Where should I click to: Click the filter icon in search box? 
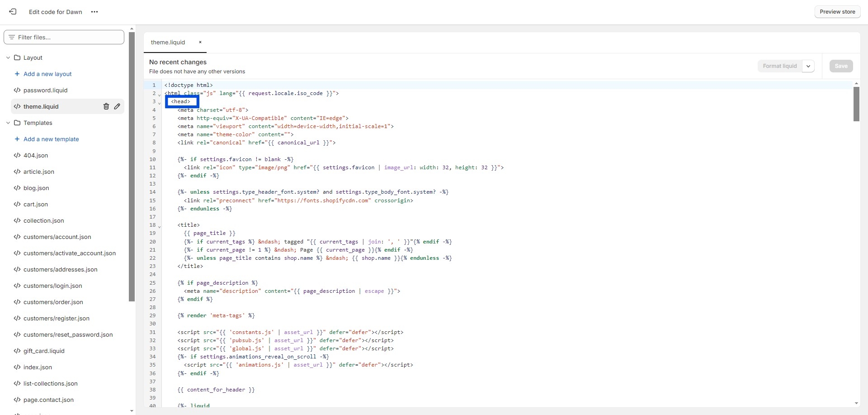click(x=12, y=37)
